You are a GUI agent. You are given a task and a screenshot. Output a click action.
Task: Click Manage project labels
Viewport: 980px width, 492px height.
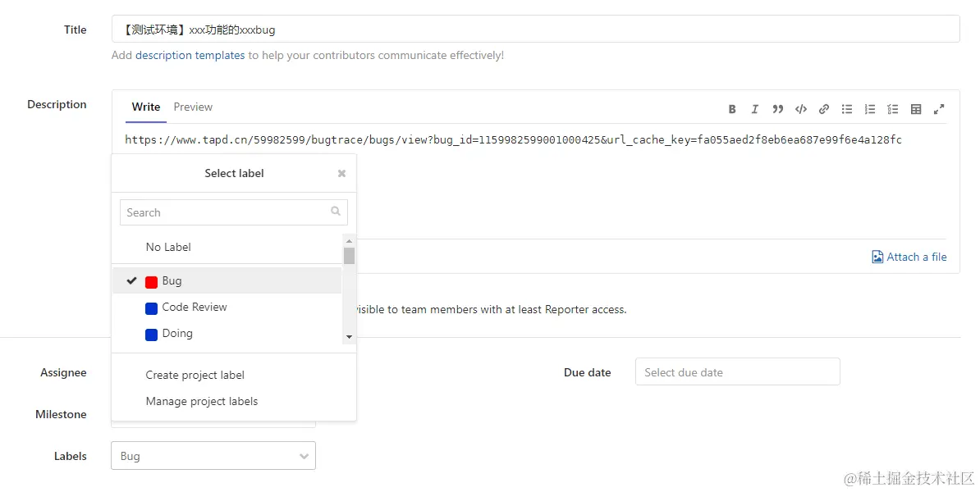202,402
